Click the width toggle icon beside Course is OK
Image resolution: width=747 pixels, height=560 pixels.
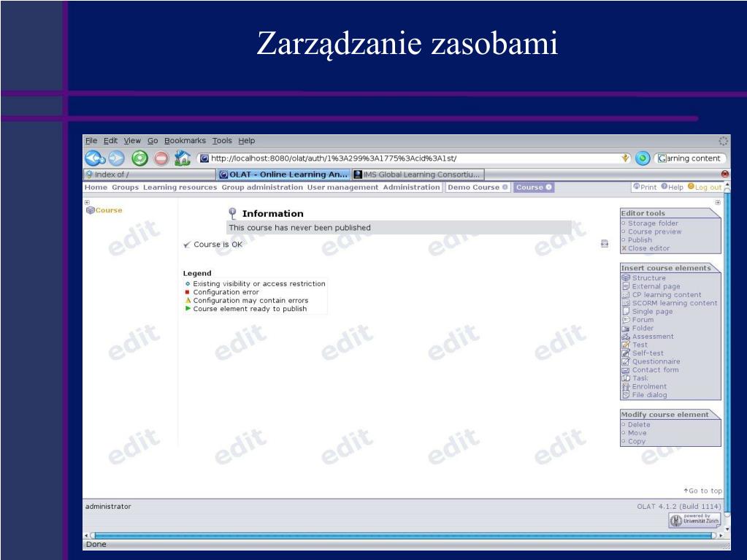(605, 244)
